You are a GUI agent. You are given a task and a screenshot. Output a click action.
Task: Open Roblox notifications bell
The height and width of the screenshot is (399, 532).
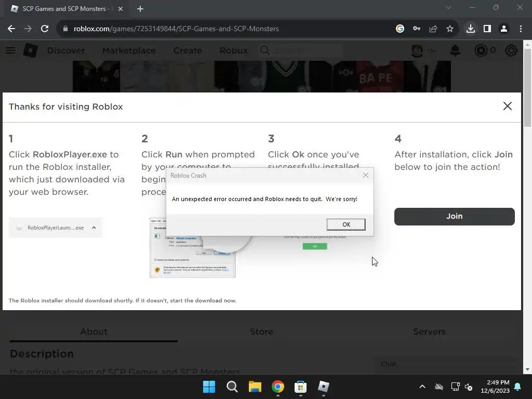(455, 50)
